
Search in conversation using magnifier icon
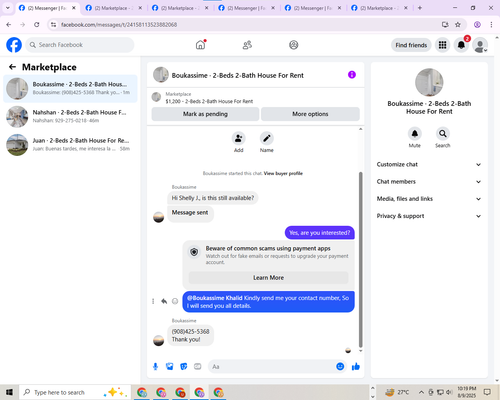(443, 134)
